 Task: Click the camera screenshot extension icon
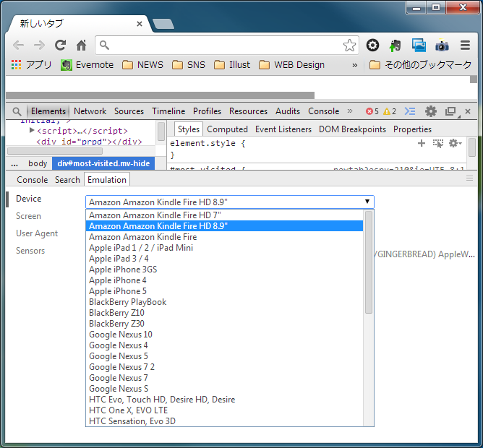pos(442,46)
